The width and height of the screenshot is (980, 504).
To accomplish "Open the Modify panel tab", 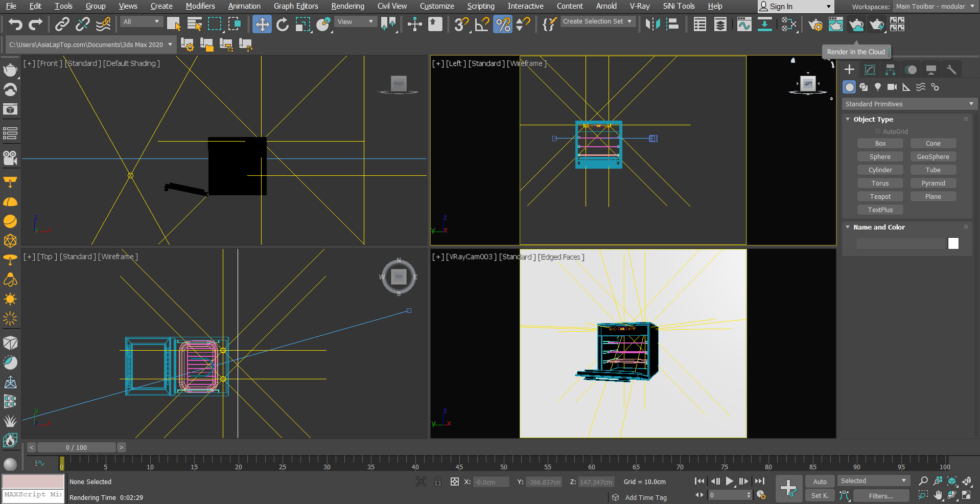I will pos(870,70).
